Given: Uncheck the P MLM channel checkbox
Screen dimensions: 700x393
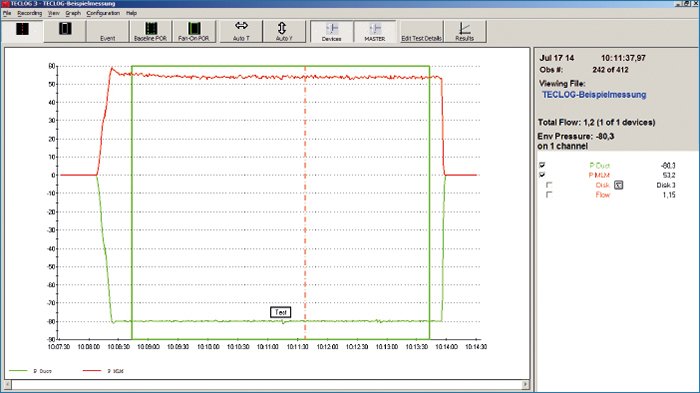Looking at the screenshot, I should click(x=542, y=175).
